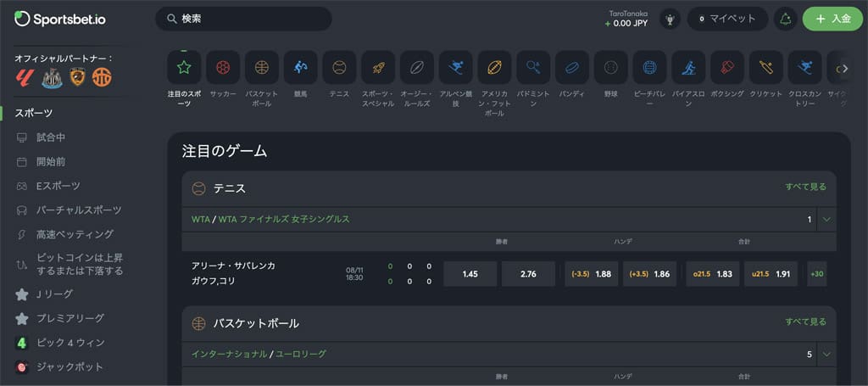
Task: Open the horse racing (競馬) icon
Action: pos(301,68)
